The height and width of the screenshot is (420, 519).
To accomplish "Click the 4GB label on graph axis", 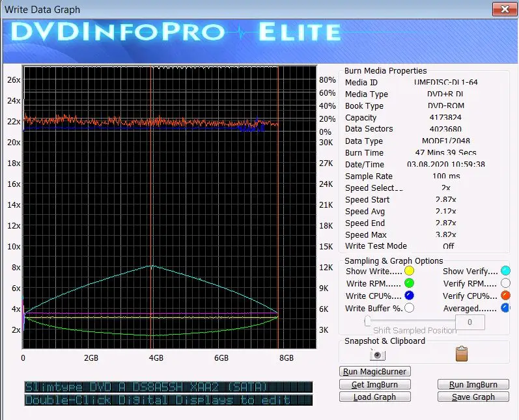I will (156, 357).
